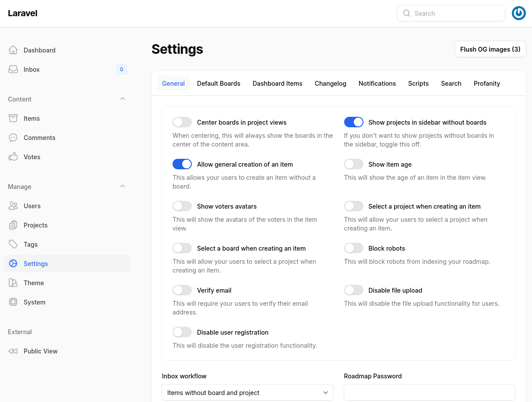Open the Inbox workflow dropdown
Screen dimensions: 532x402
tap(248, 392)
